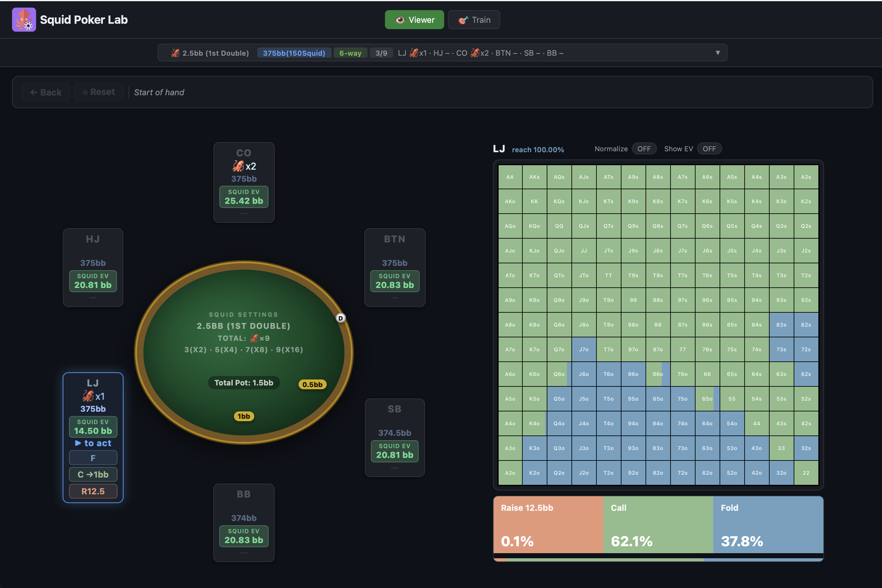The height and width of the screenshot is (588, 882).
Task: Switch to the Viewer tab
Action: 414,20
